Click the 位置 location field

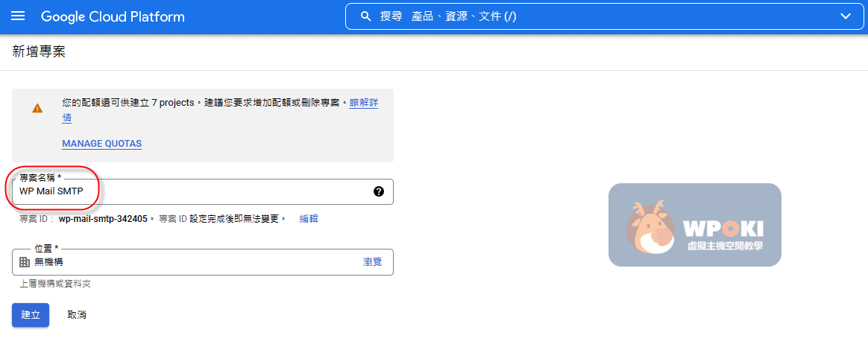pos(186,262)
